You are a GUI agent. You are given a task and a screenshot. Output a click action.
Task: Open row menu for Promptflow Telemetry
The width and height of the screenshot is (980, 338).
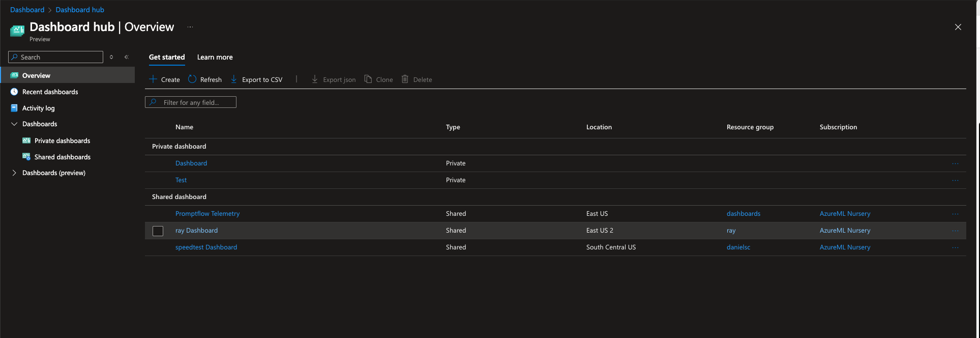click(x=955, y=214)
